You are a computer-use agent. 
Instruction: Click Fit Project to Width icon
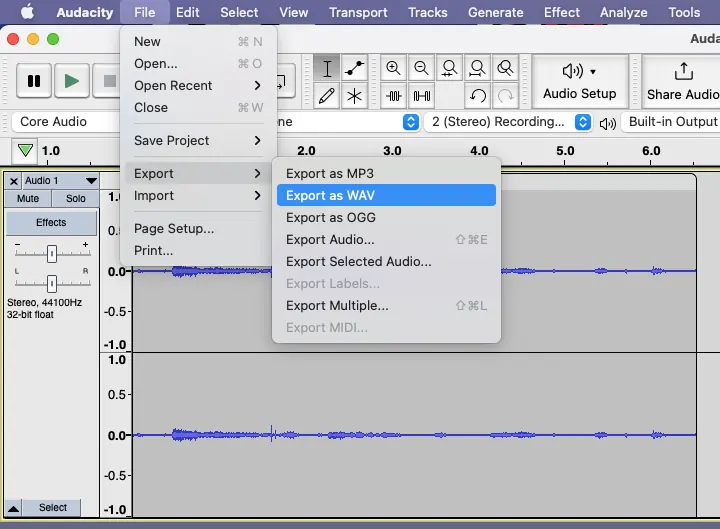coord(477,68)
